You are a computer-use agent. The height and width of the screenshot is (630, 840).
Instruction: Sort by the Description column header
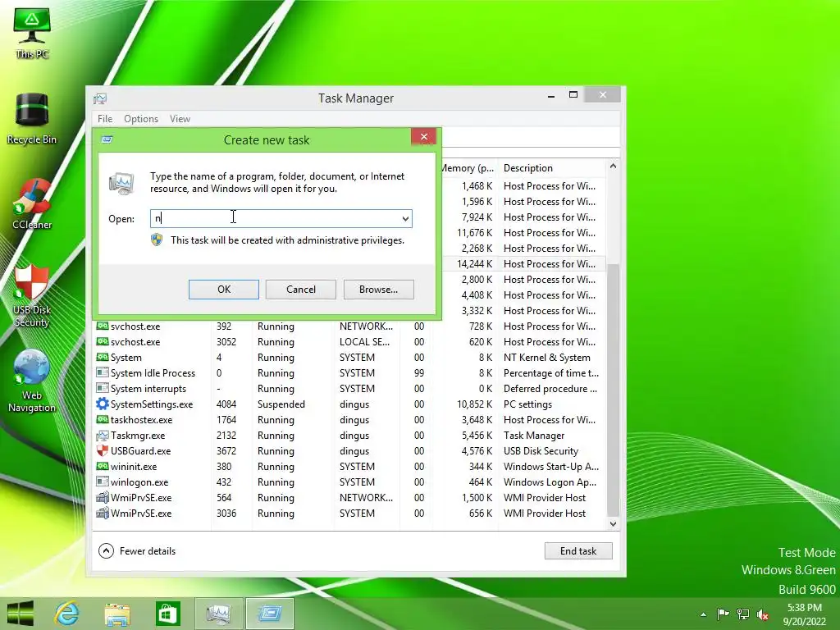point(552,168)
